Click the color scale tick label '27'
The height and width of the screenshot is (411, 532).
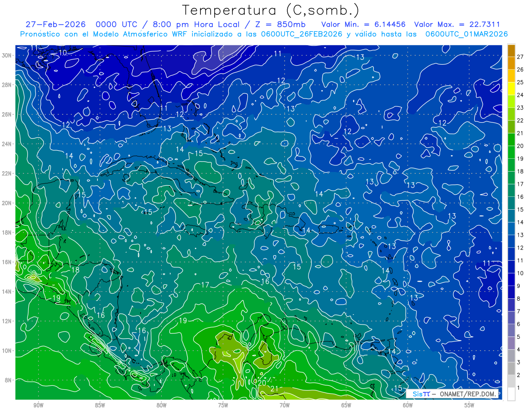tap(520, 56)
